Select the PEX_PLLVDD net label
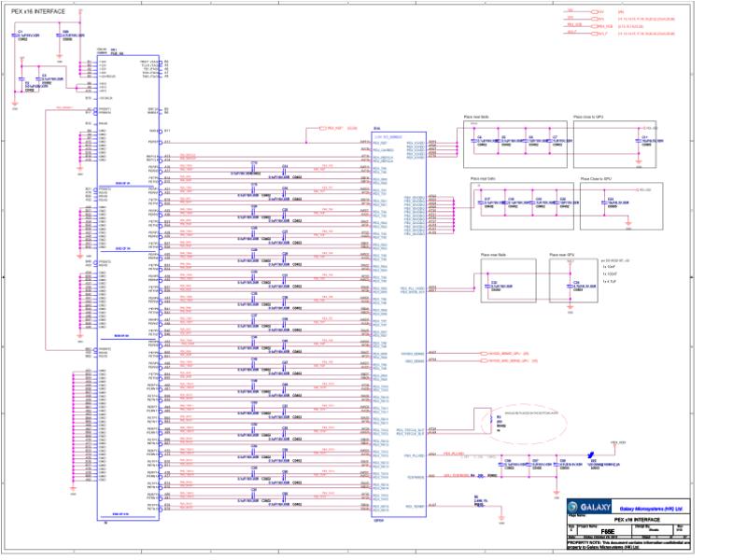Screen dimensions: 747x560 click(454, 454)
